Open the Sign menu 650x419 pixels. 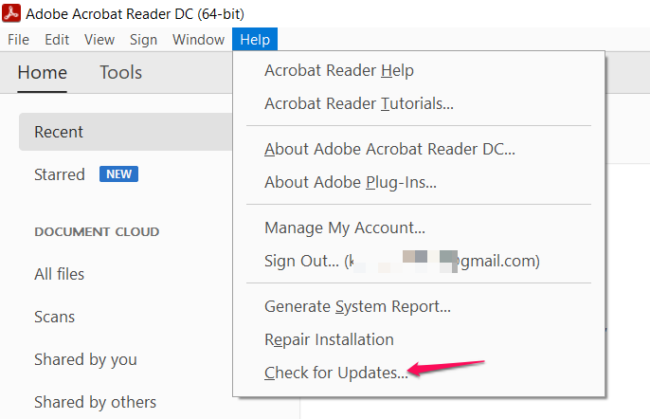(143, 40)
